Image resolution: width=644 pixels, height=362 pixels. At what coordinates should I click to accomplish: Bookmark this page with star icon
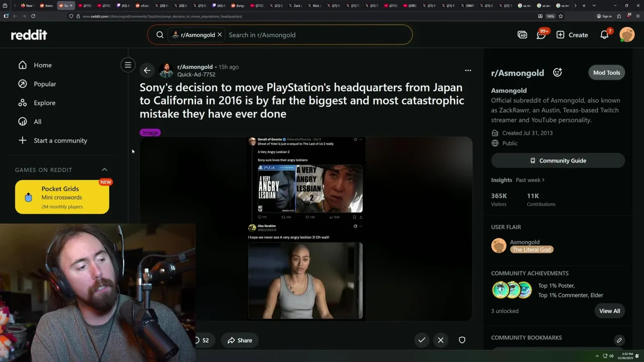[x=560, y=16]
